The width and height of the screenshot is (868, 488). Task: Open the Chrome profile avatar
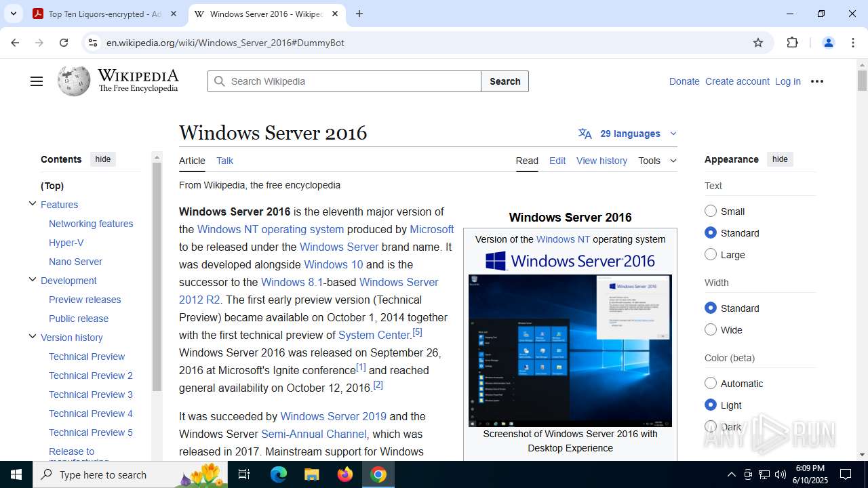pos(828,43)
